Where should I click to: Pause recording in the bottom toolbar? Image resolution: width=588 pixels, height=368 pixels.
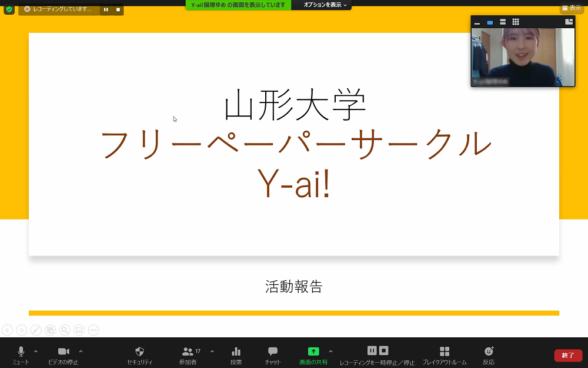click(372, 351)
